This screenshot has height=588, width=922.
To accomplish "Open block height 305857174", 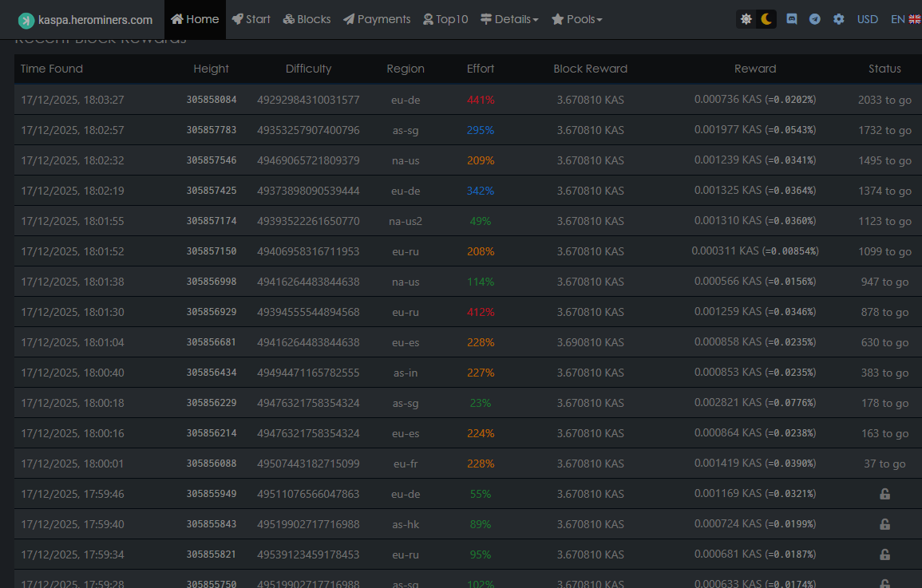I will point(211,221).
